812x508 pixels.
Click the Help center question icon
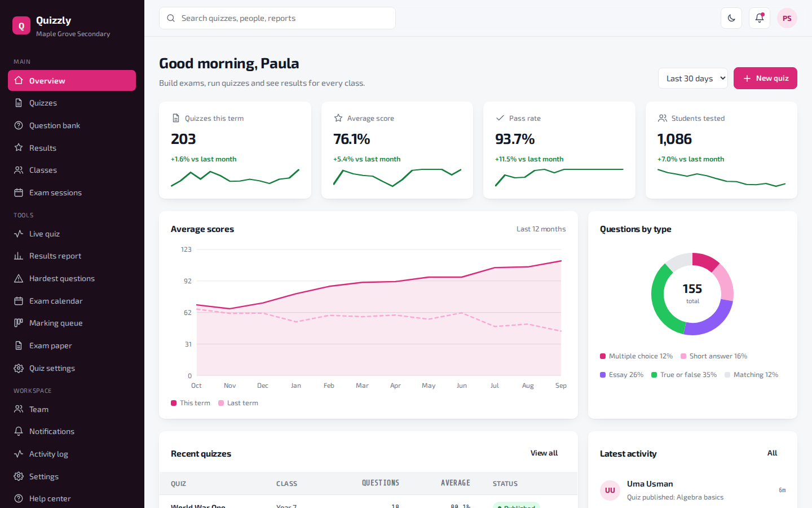(x=19, y=498)
